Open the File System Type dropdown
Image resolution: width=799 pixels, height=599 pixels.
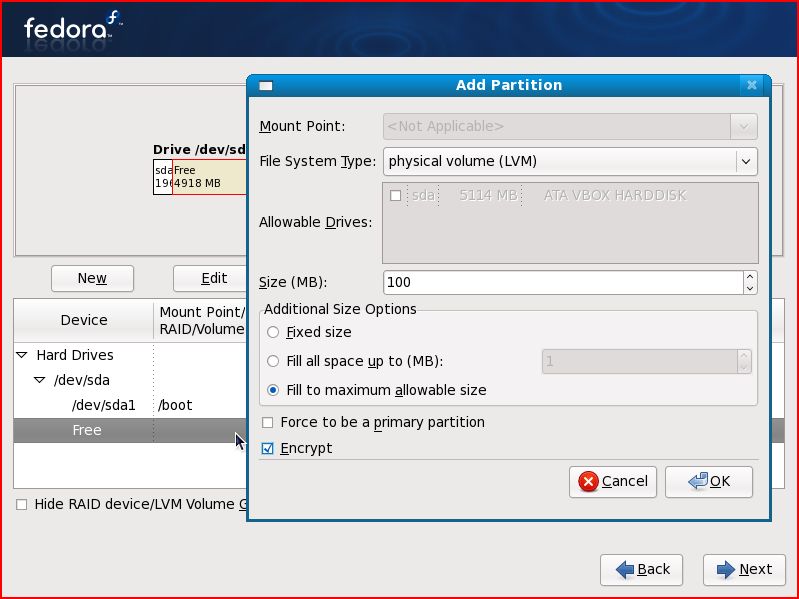[569, 161]
